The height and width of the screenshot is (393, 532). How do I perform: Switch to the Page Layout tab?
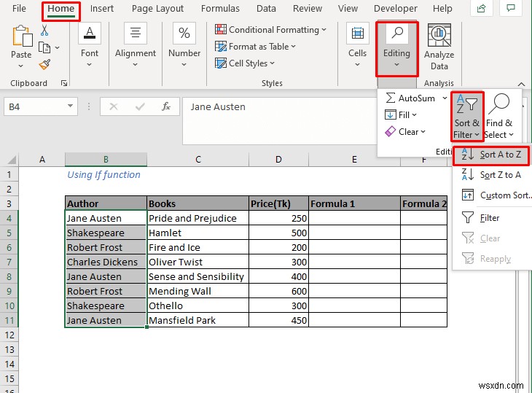(157, 9)
